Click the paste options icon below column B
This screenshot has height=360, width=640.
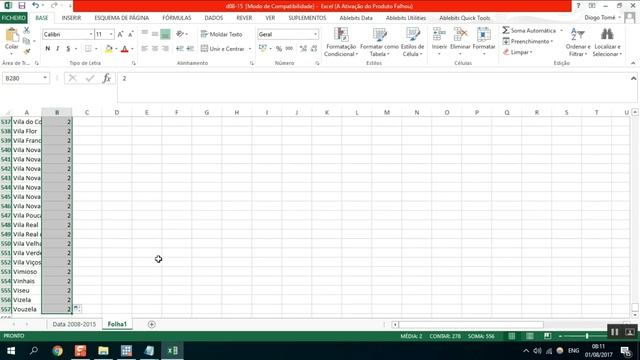coord(77,309)
